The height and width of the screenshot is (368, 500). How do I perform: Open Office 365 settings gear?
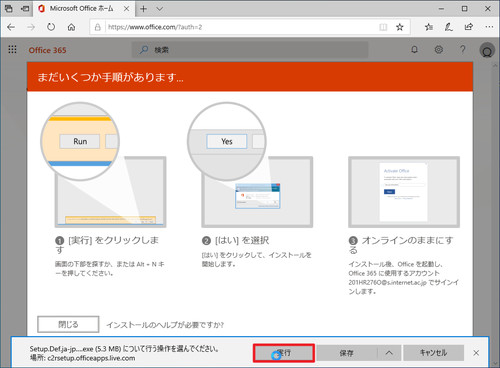pos(439,50)
